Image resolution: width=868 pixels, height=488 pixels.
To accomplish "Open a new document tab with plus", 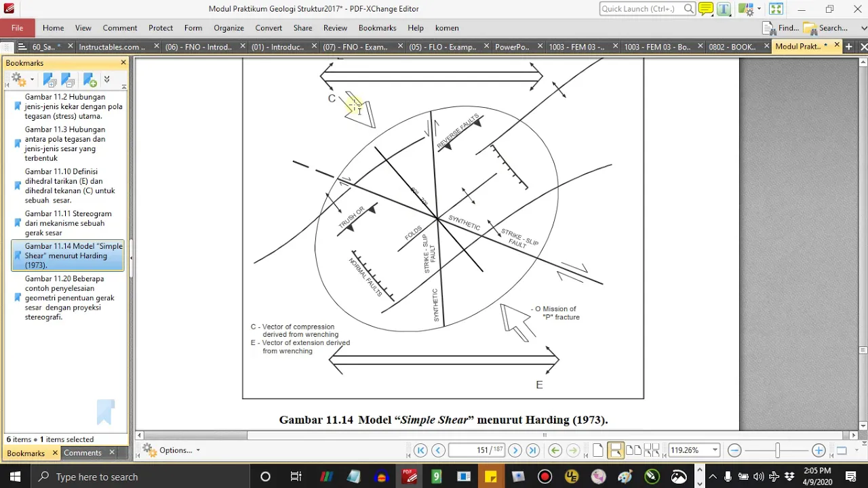I will click(848, 47).
